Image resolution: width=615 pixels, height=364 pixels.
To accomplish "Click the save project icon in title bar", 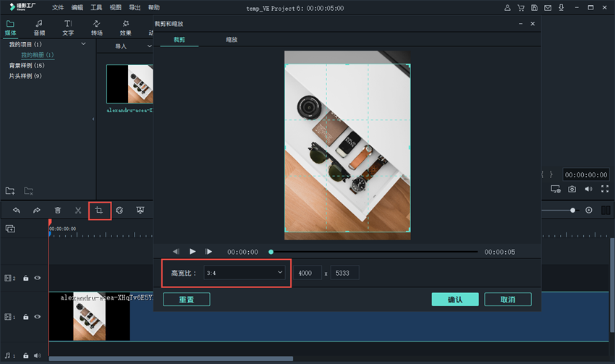I will click(534, 7).
